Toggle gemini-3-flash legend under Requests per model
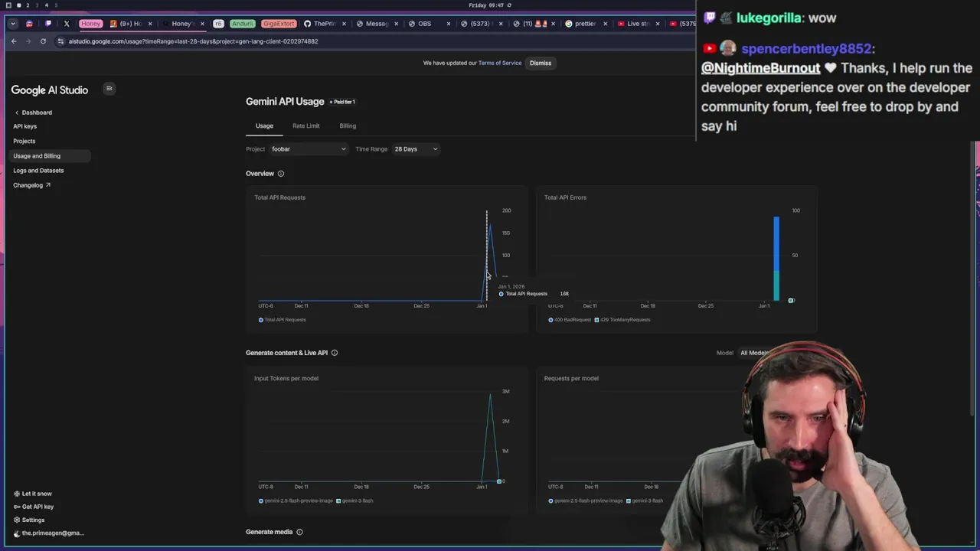The width and height of the screenshot is (980, 551). tap(645, 500)
